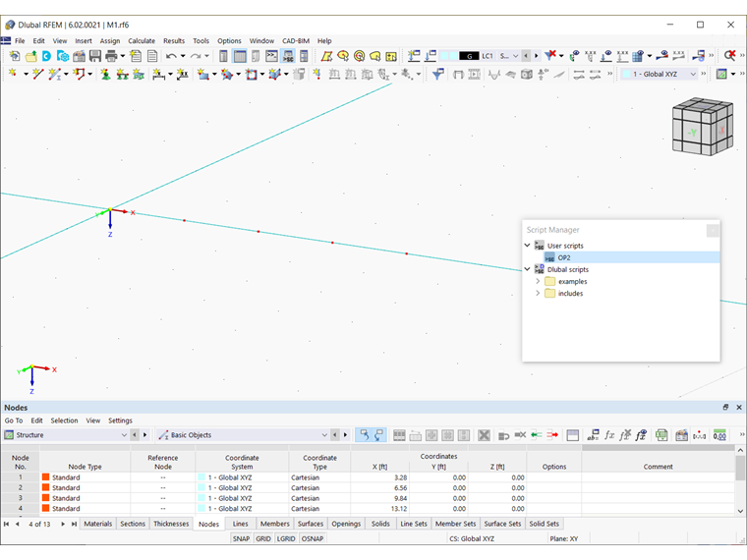The width and height of the screenshot is (747, 560).
Task: Open the 1 - Global XYZ coordinate system dropdown
Action: tap(693, 75)
